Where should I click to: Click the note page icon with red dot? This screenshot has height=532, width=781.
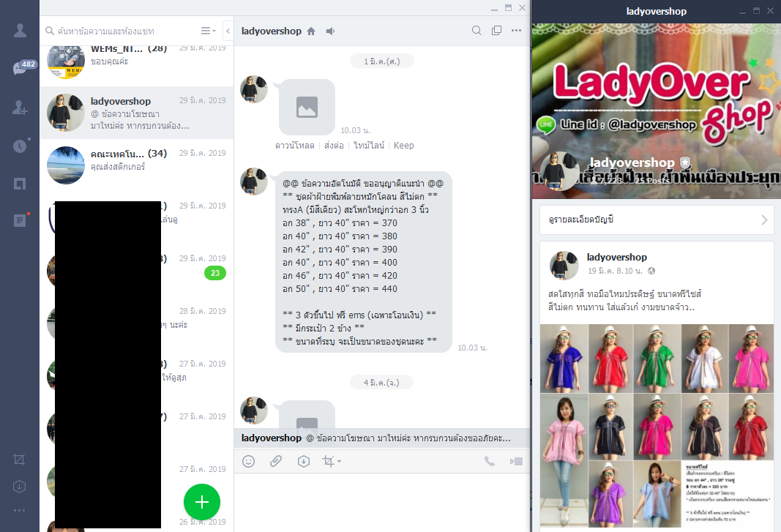pyautogui.click(x=20, y=220)
